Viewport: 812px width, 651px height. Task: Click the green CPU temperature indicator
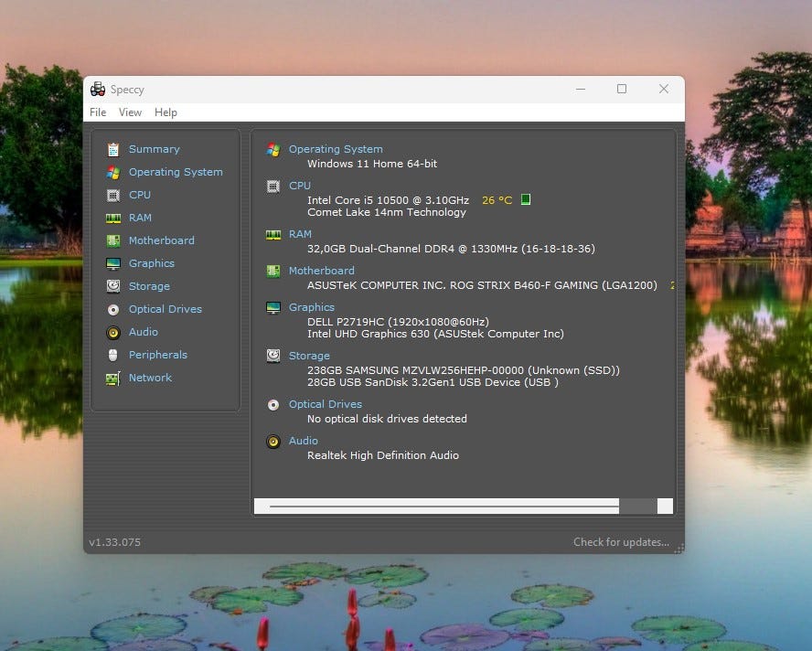point(526,199)
